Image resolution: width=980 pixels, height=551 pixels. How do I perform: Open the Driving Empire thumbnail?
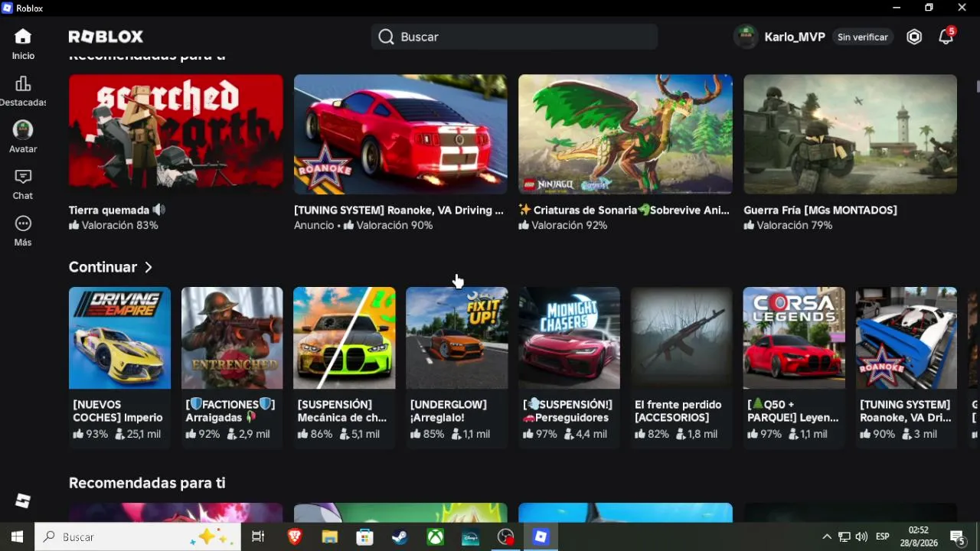119,337
